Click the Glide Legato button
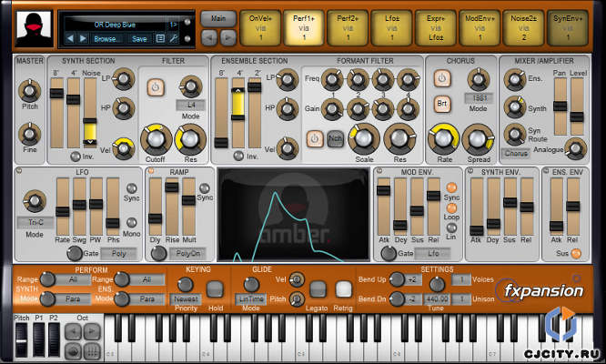 click(x=318, y=289)
